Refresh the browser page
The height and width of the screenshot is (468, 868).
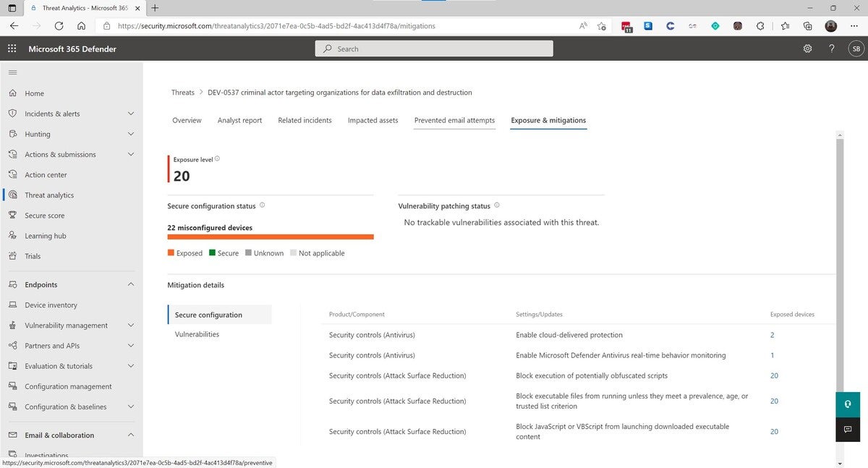click(59, 25)
